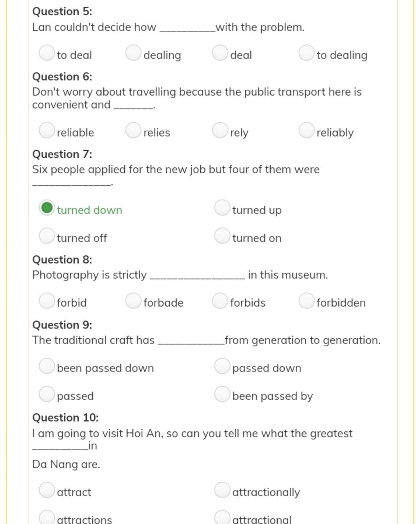Select the 'attractionally' option

(222, 490)
